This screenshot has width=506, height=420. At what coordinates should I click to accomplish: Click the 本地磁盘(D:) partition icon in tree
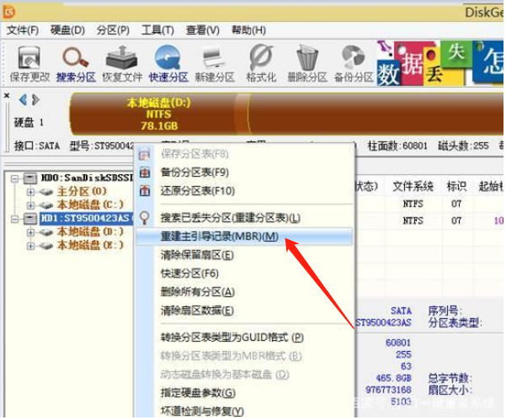point(46,232)
